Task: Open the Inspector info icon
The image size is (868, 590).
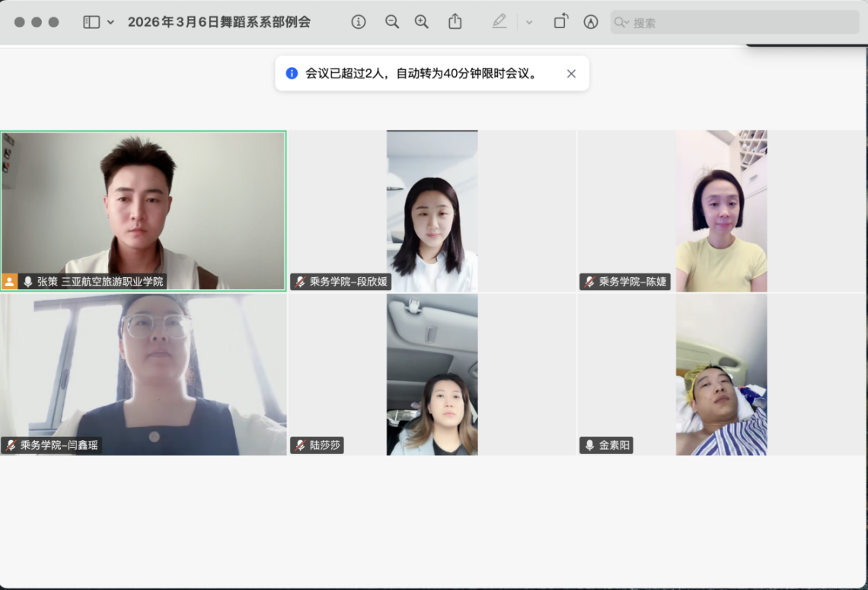Action: point(359,22)
